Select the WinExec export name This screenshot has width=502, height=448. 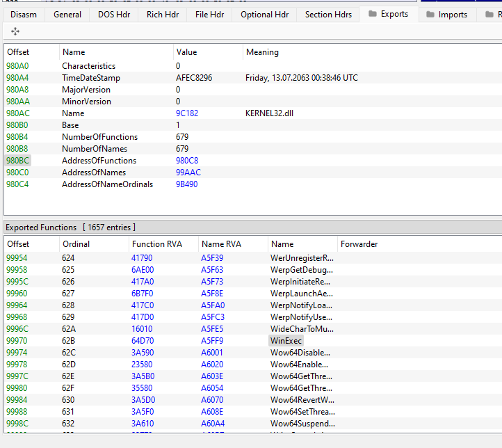pyautogui.click(x=286, y=341)
